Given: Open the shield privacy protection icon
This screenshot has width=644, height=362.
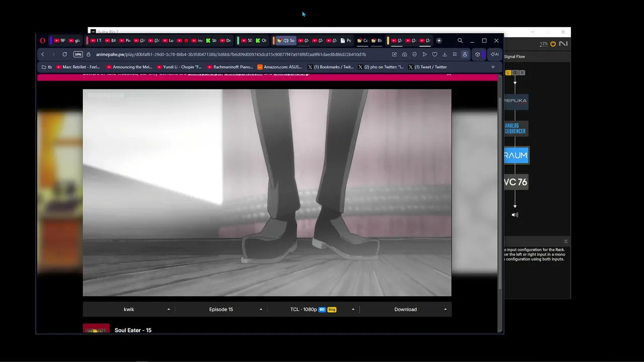Looking at the screenshot, I should click(x=415, y=54).
